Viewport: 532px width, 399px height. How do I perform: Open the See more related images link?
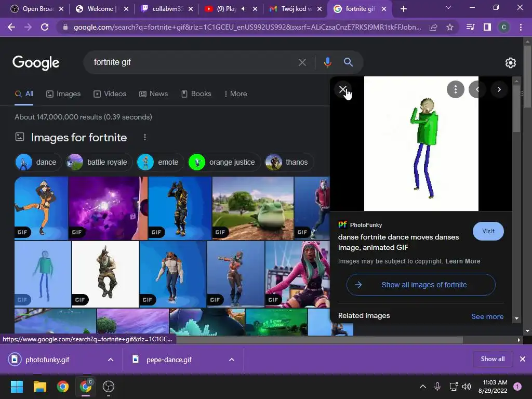[x=487, y=316]
